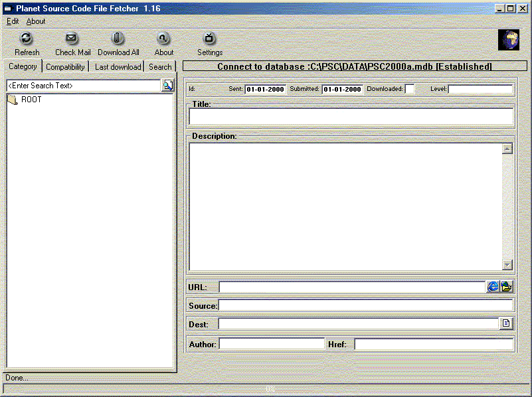Image resolution: width=532 pixels, height=397 pixels.
Task: Click the Sent date field
Action: 265,89
